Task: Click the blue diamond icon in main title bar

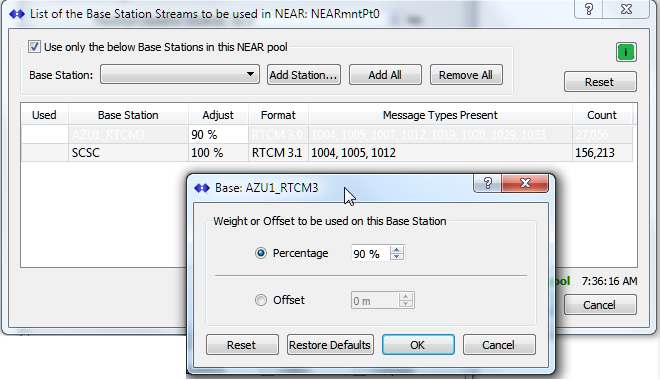Action: [x=17, y=14]
